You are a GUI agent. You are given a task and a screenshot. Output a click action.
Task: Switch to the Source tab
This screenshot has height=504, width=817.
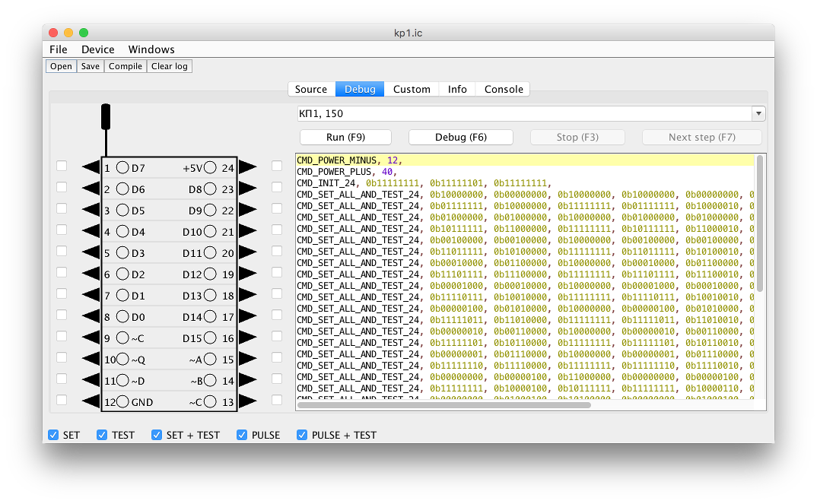click(x=311, y=89)
